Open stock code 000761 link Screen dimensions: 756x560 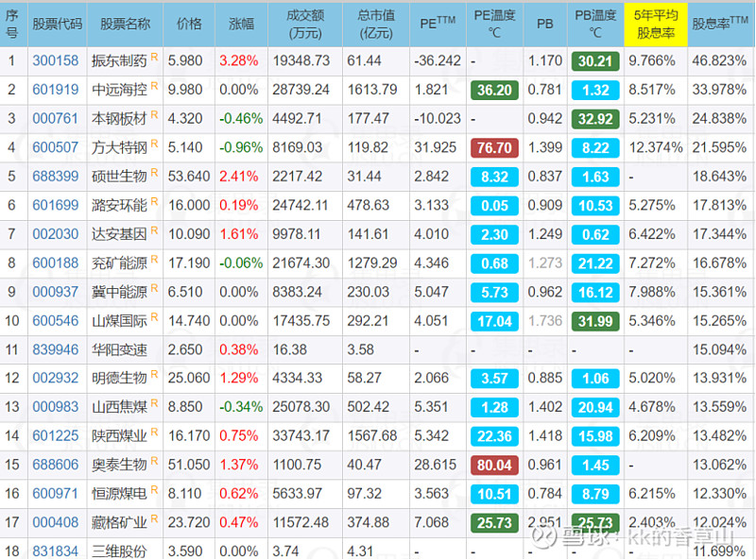coord(56,119)
